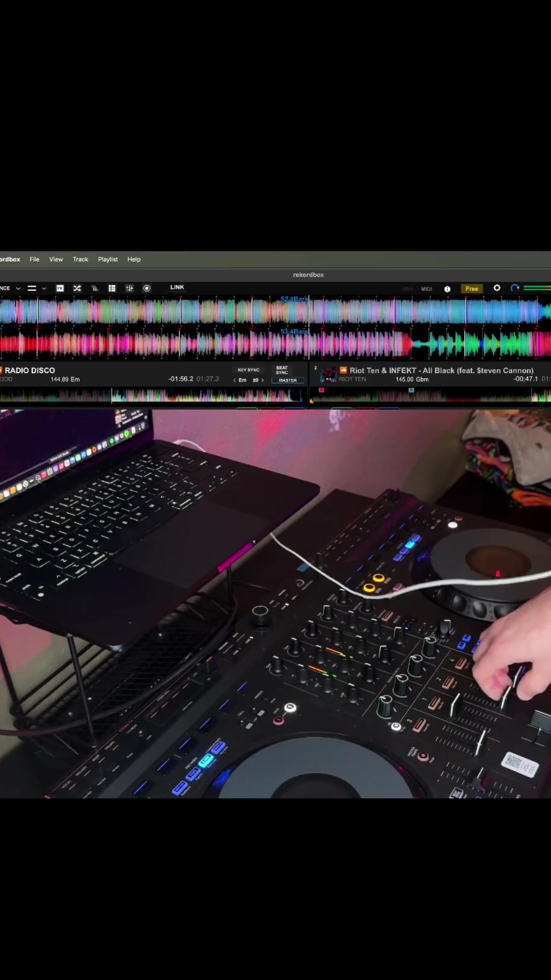Click the SoundCloud icon on deck 2

coord(343,370)
